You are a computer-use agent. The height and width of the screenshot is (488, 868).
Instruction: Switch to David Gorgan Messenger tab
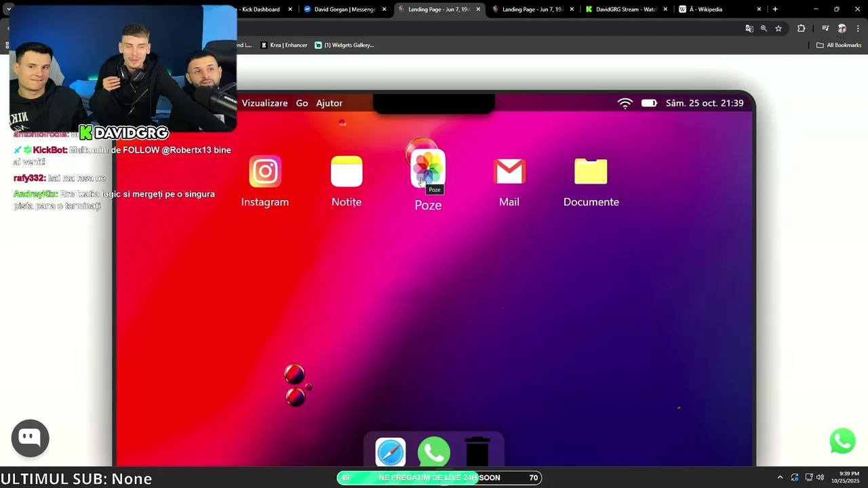(344, 9)
